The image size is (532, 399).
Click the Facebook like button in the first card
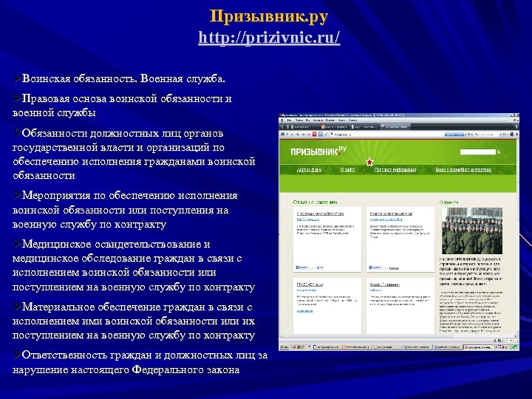tap(302, 267)
